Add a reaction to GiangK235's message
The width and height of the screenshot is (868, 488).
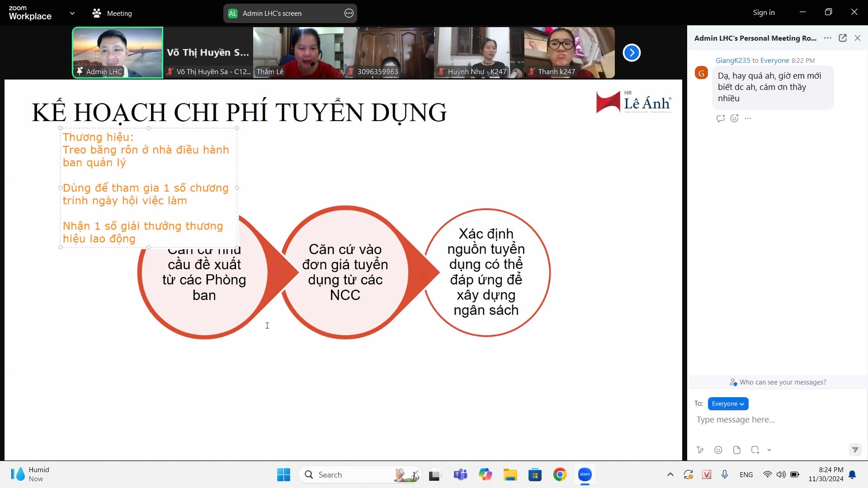[735, 118]
